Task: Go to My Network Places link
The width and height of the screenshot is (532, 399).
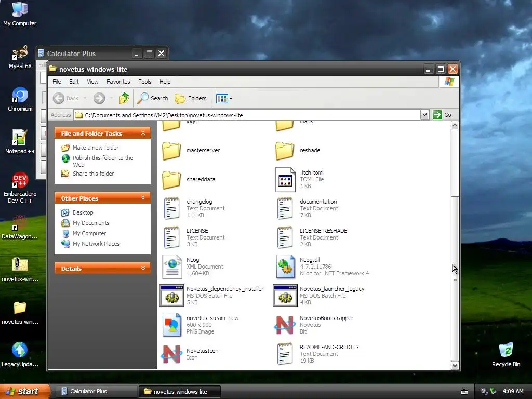Action: pyautogui.click(x=96, y=244)
